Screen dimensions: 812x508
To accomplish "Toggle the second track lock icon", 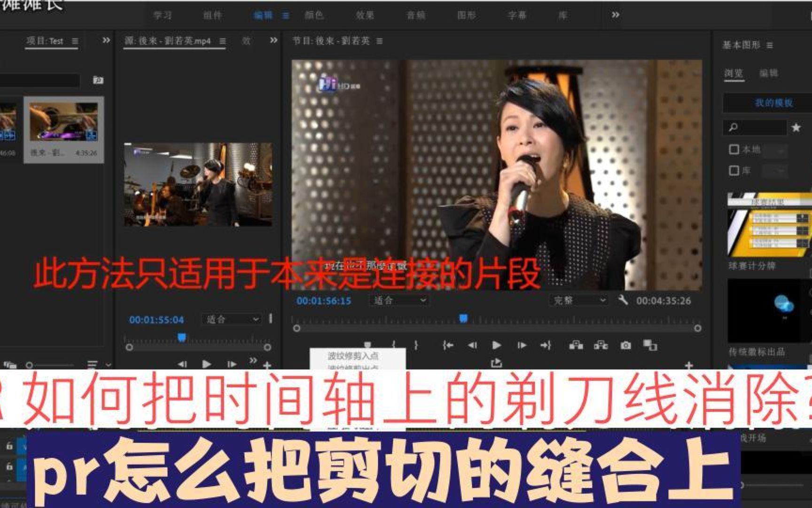I will click(x=9, y=466).
